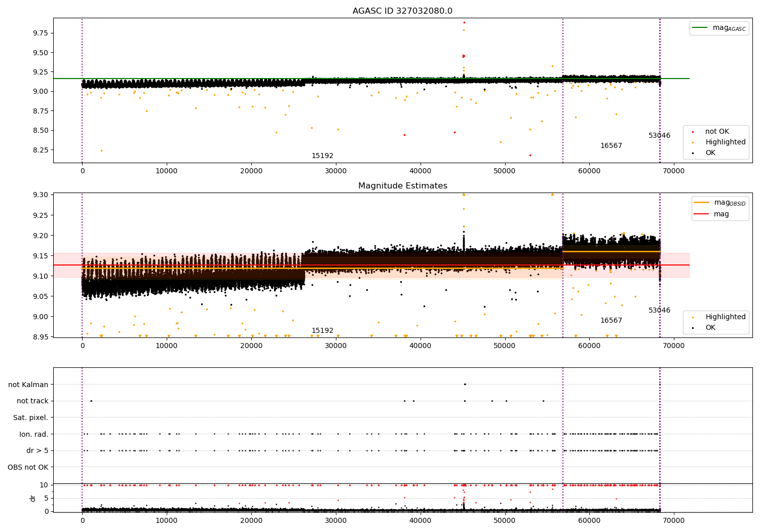Click the '9.30' y-tick in the middle plot
Viewport: 760px width, 532px height.
pyautogui.click(x=41, y=195)
